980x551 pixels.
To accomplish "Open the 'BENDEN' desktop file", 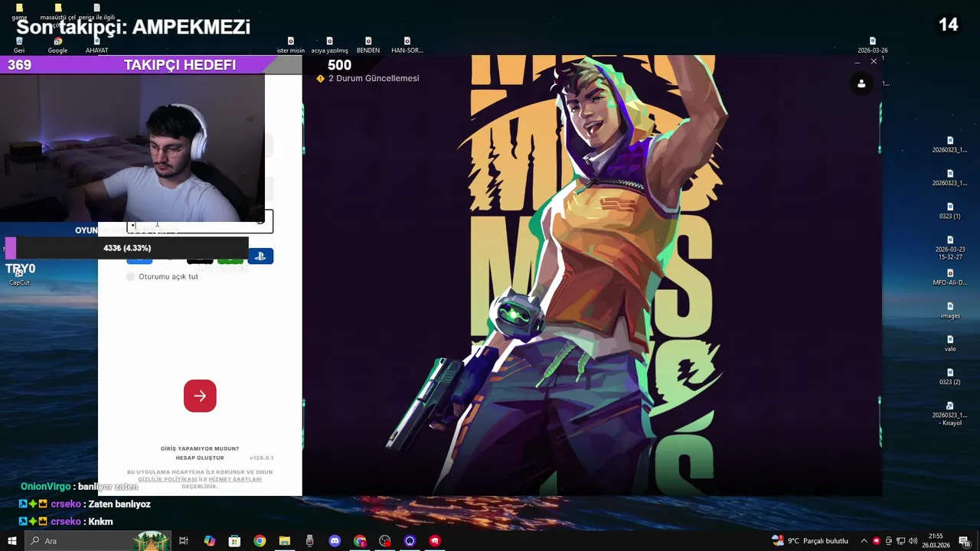I will point(368,45).
